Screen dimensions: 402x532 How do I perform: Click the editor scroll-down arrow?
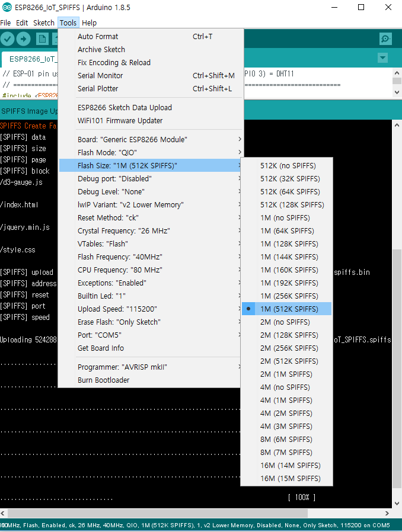(397, 92)
